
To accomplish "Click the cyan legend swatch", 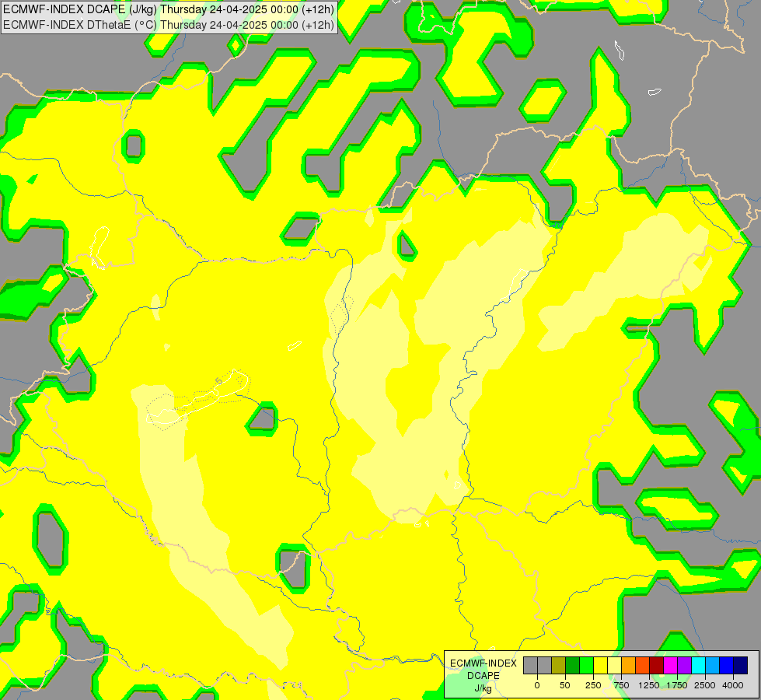I will 698,665.
